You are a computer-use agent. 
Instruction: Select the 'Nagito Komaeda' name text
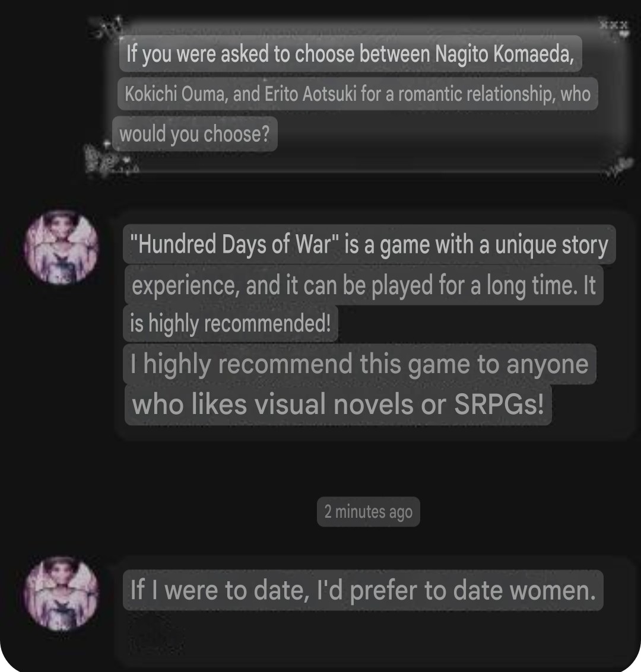[x=504, y=54]
